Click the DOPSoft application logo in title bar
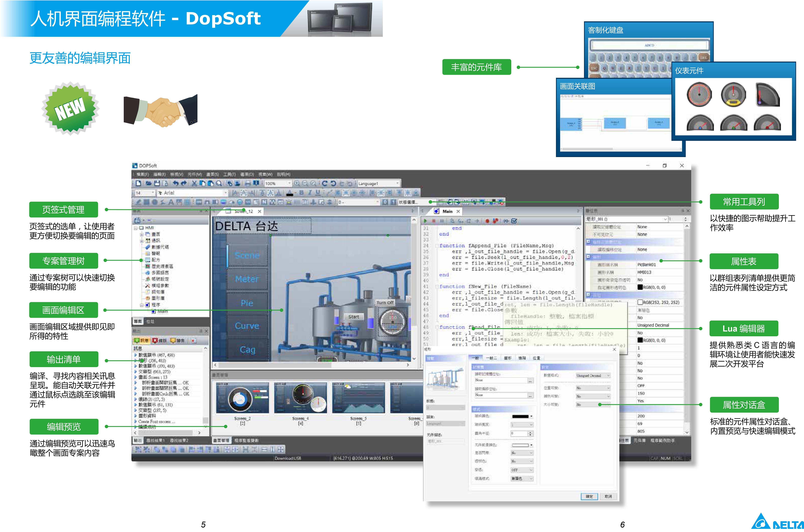804x532 pixels. tap(135, 166)
